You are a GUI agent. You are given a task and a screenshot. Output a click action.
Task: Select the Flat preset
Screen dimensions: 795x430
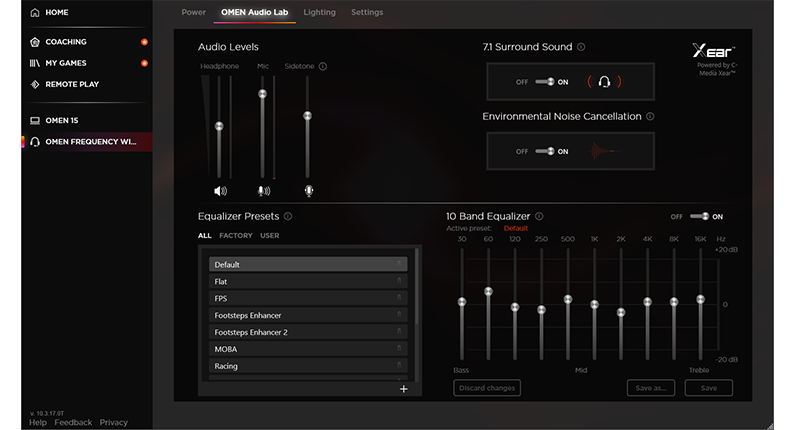coord(308,281)
